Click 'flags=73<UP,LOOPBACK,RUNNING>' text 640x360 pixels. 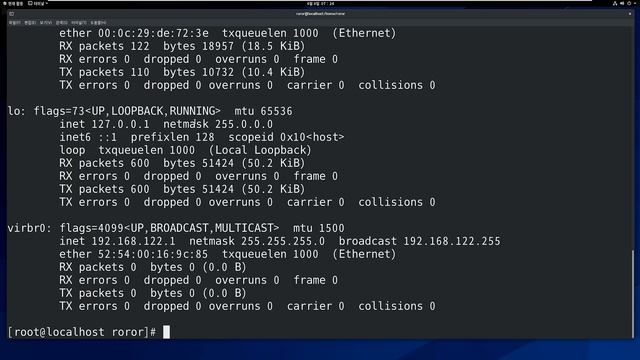pyautogui.click(x=127, y=111)
